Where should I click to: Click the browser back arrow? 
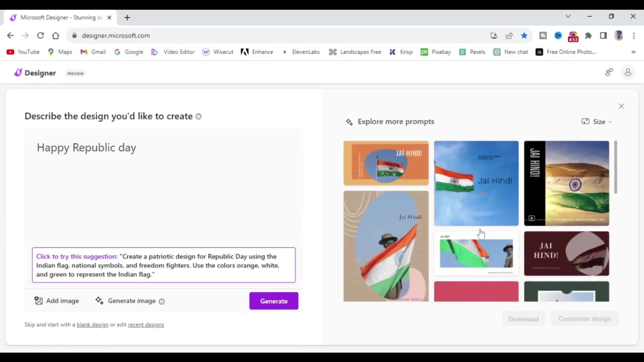point(10,36)
